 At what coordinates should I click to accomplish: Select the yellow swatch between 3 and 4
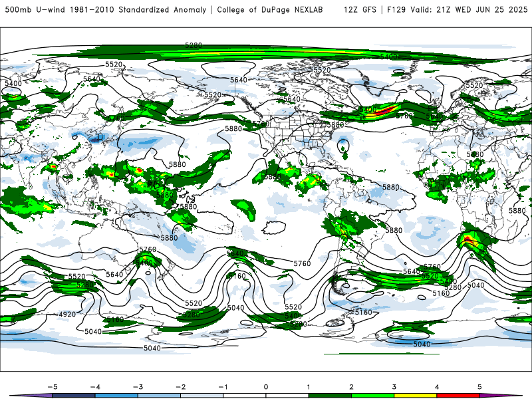tap(415, 396)
